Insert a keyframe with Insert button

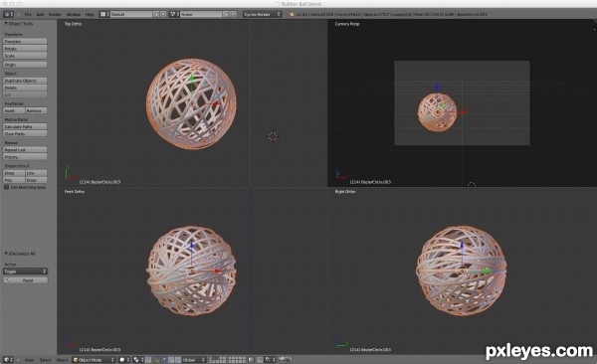point(14,110)
